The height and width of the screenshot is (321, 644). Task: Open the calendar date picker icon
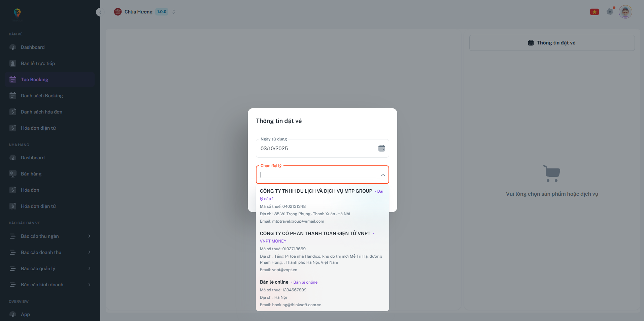coord(381,148)
